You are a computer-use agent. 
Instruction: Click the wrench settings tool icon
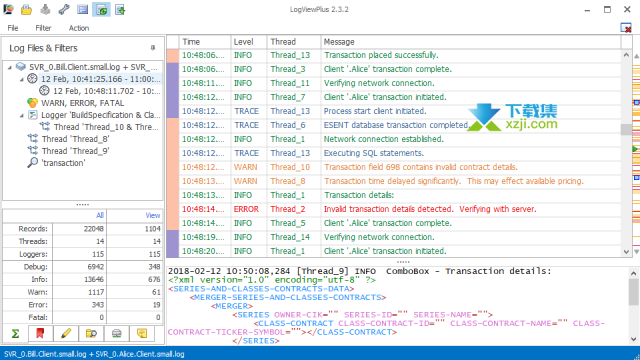[64, 9]
